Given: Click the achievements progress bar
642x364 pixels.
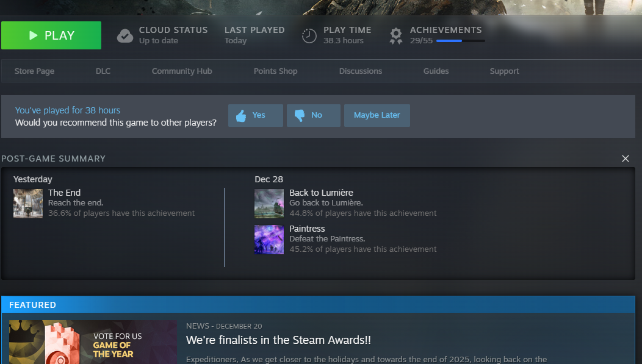Looking at the screenshot, I should [461, 41].
